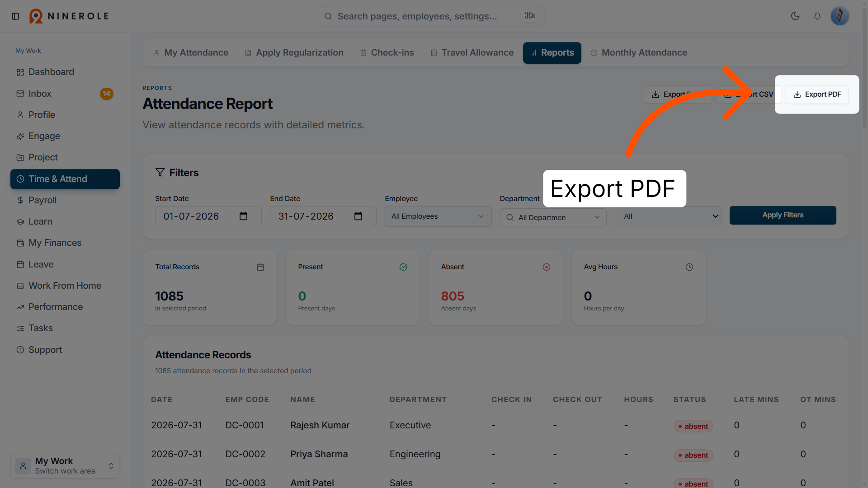868x488 pixels.
Task: Open My Finances
Action: coord(65,243)
